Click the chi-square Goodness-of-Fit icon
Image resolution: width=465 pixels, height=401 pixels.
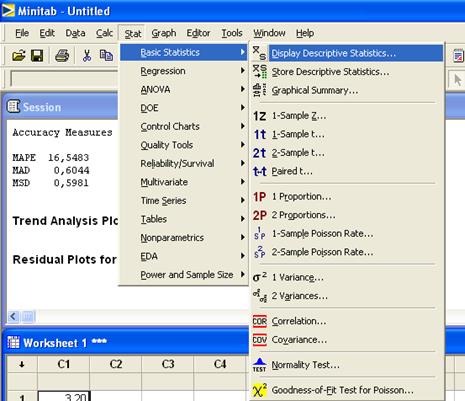click(x=260, y=390)
